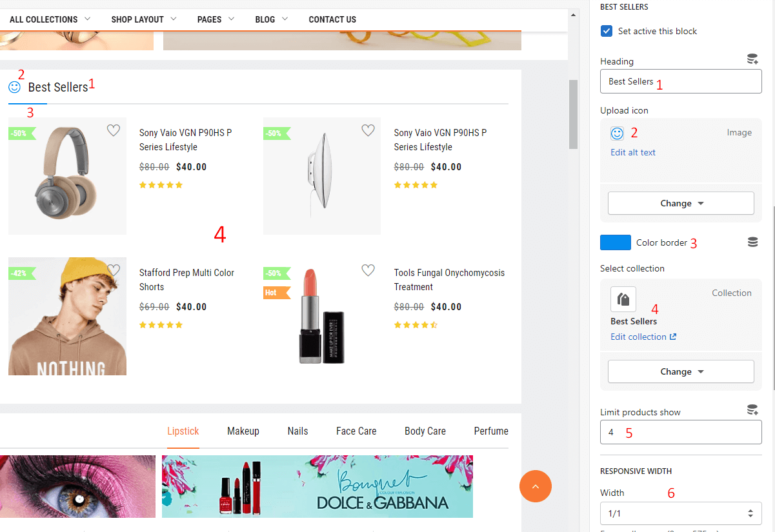
Task: Click the Stafford Prep shorts product image
Action: click(x=67, y=316)
